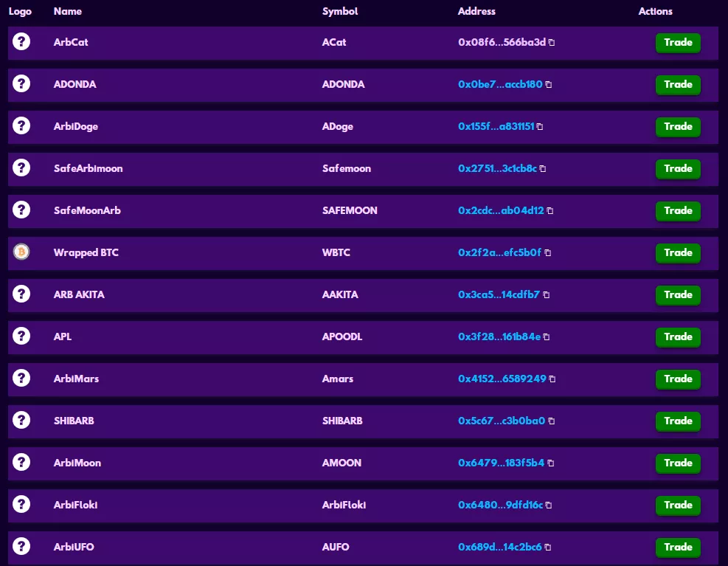Open the ADONDA address link 0x0be7...accb180
728x566 pixels.
(500, 84)
